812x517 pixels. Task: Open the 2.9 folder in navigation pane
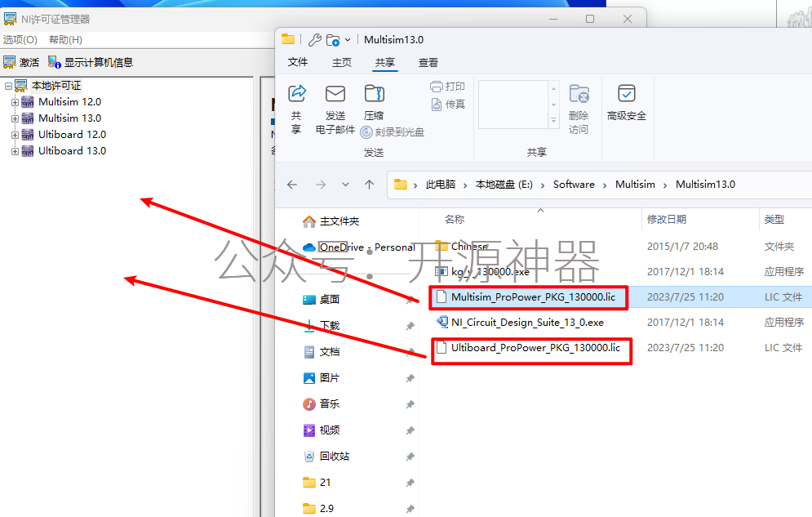click(x=318, y=508)
